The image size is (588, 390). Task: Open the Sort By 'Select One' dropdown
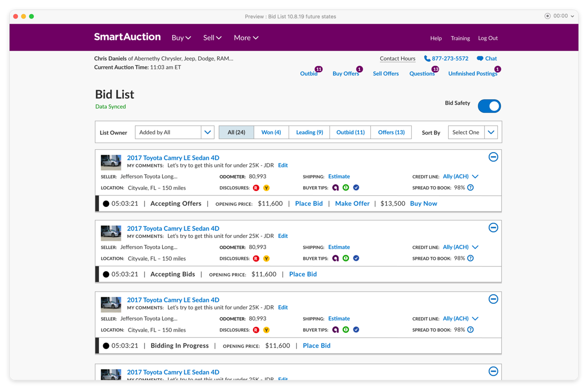473,132
